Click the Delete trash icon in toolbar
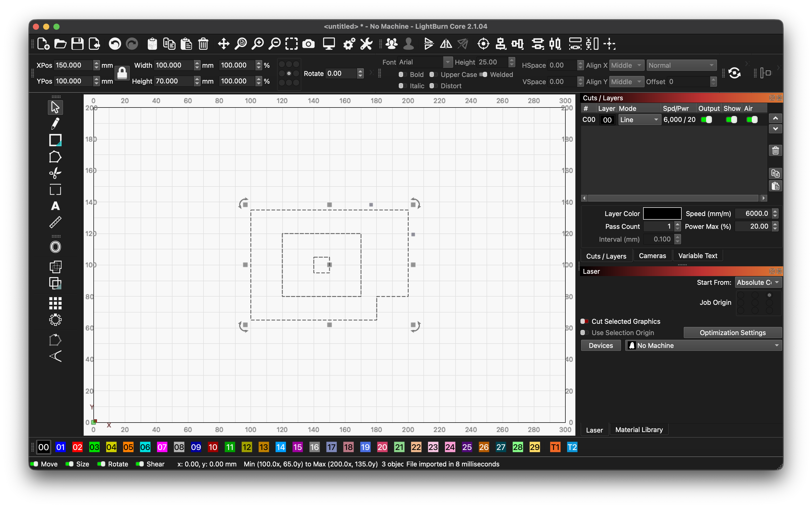This screenshot has width=812, height=508. click(203, 44)
